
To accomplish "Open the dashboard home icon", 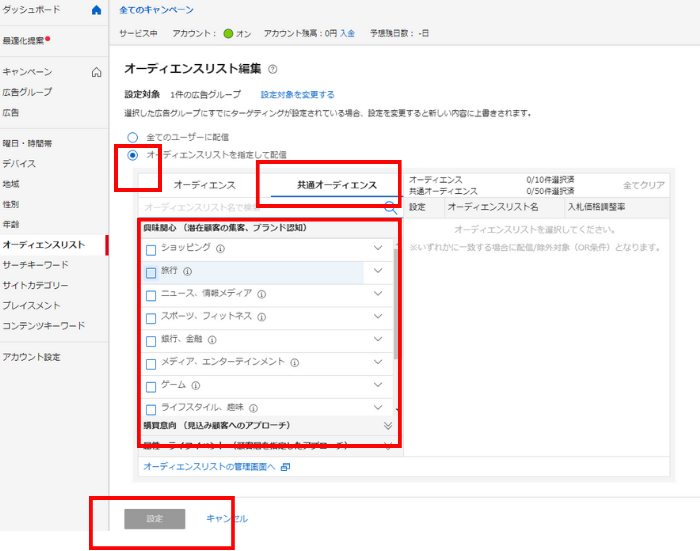I will 96,10.
